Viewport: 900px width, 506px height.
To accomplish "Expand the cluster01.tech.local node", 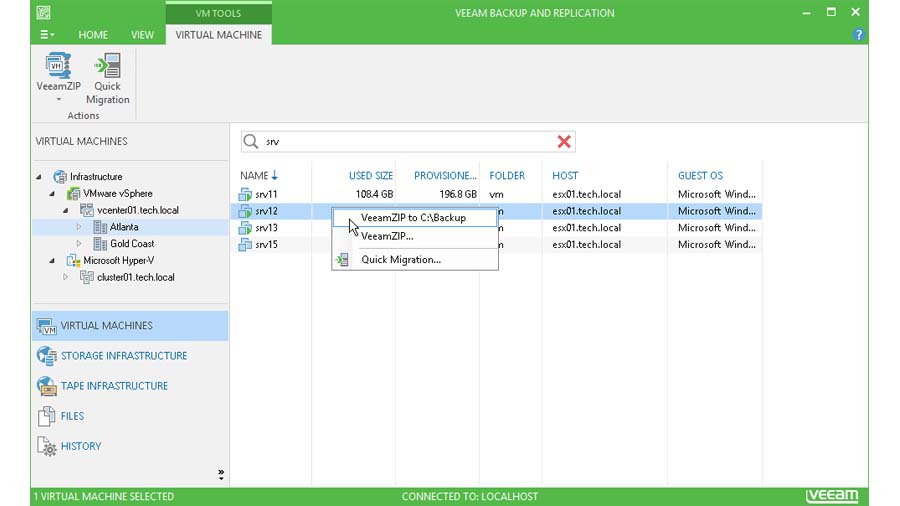I will [65, 277].
